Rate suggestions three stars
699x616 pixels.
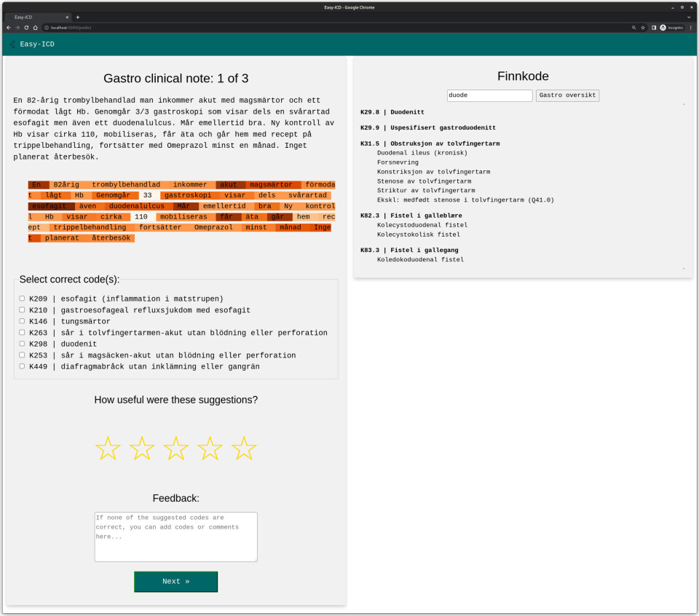coord(175,449)
